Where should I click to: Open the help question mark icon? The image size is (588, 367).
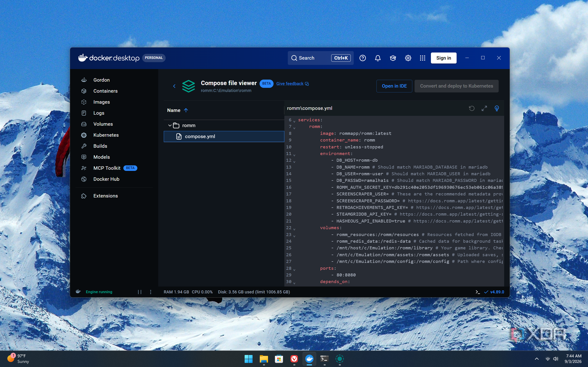[x=362, y=58]
